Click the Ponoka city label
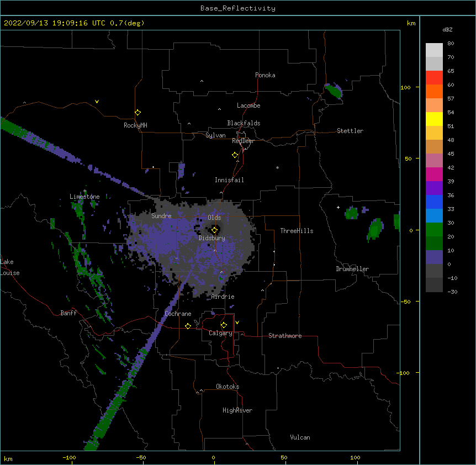This screenshot has width=476, height=465. point(265,75)
